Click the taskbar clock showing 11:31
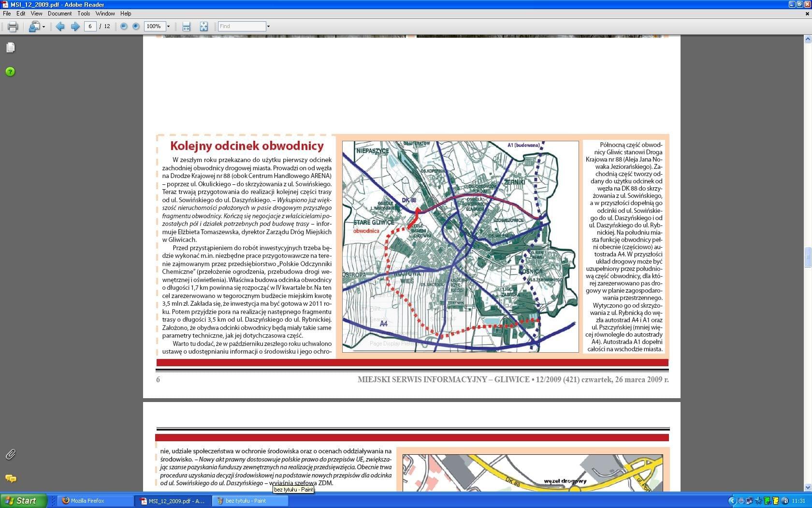 click(x=798, y=501)
